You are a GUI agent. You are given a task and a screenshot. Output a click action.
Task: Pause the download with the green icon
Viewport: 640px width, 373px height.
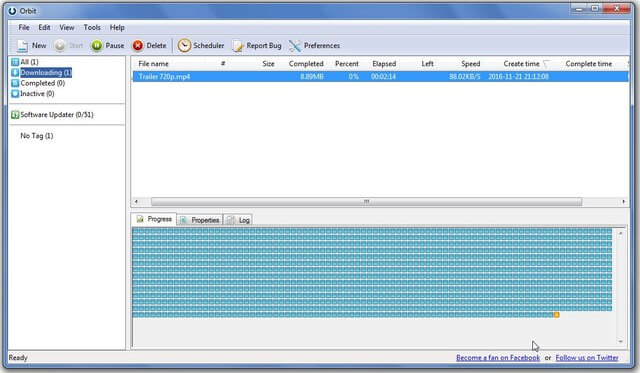(97, 46)
